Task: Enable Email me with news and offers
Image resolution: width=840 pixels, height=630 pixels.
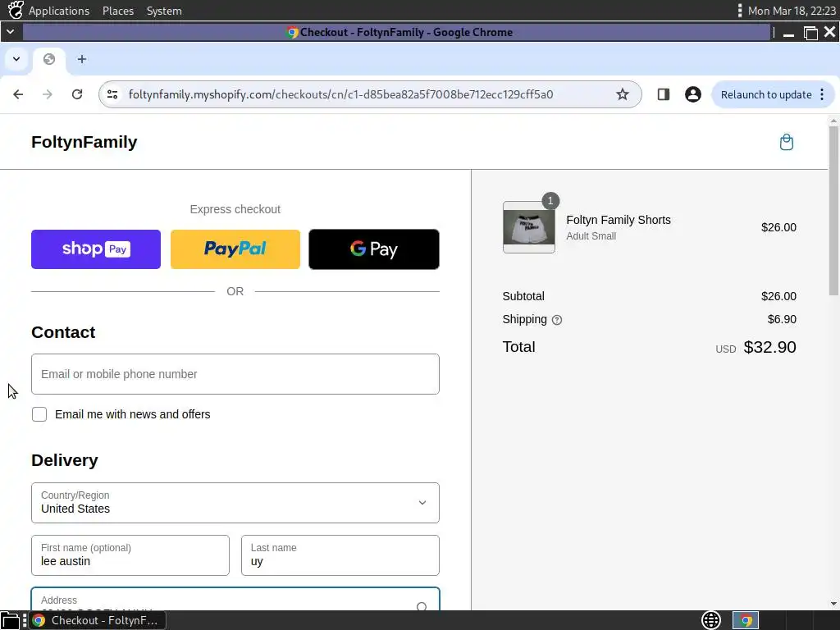Action: click(x=39, y=414)
